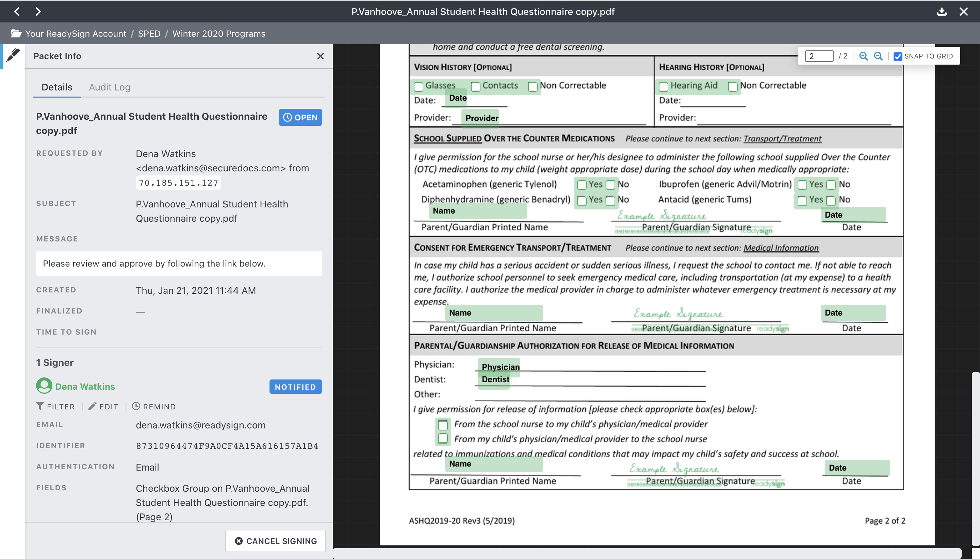Check Yes for Diphenhydramine
980x559 pixels.
click(x=582, y=201)
